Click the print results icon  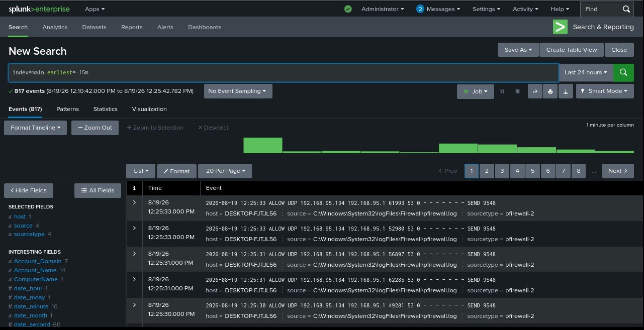[x=550, y=91]
